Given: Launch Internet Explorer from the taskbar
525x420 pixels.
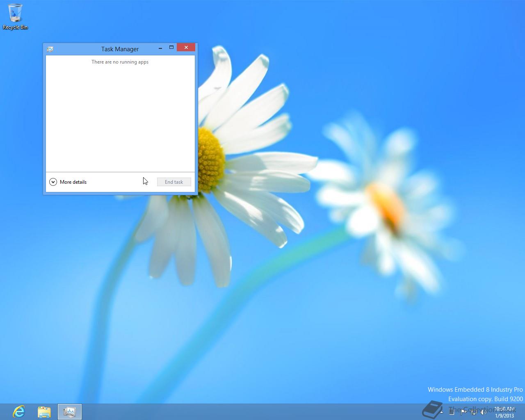Looking at the screenshot, I should point(19,411).
